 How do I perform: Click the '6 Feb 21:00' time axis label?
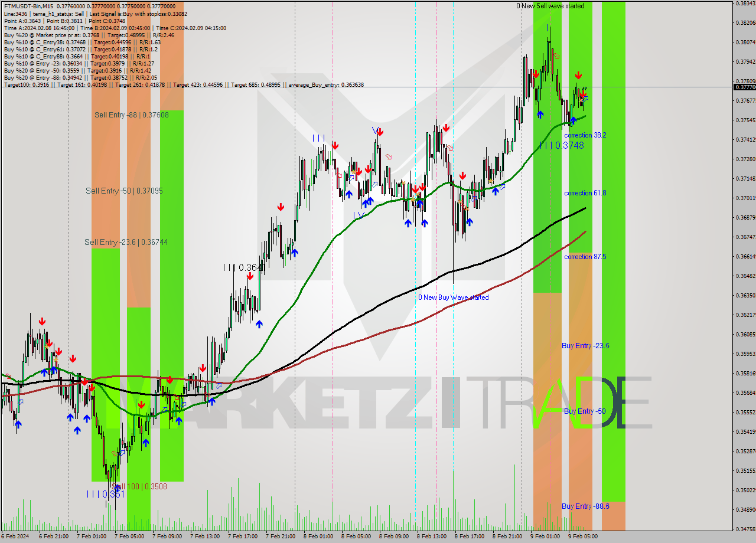point(53,537)
